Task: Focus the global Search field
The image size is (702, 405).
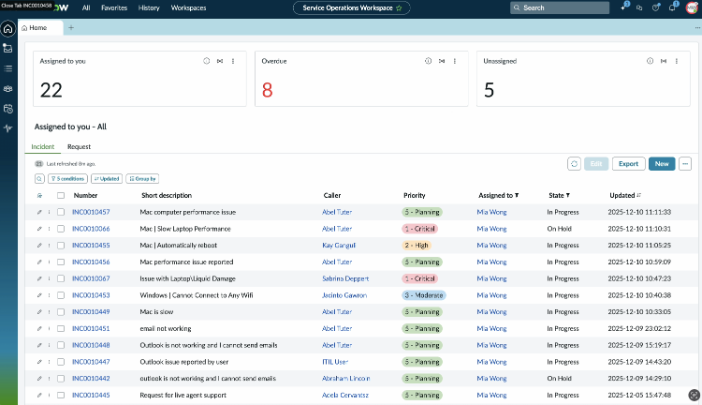Action: 560,8
